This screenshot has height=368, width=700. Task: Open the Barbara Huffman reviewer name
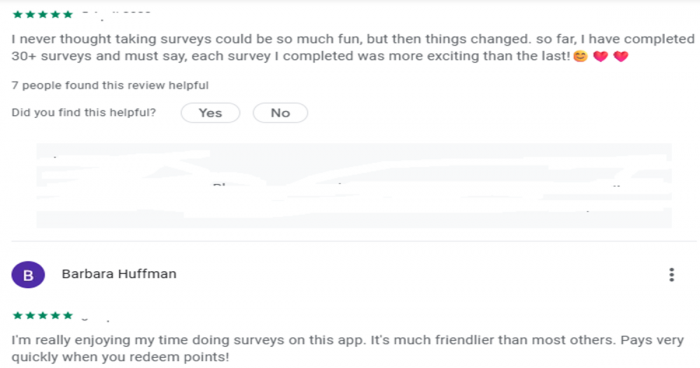[119, 274]
